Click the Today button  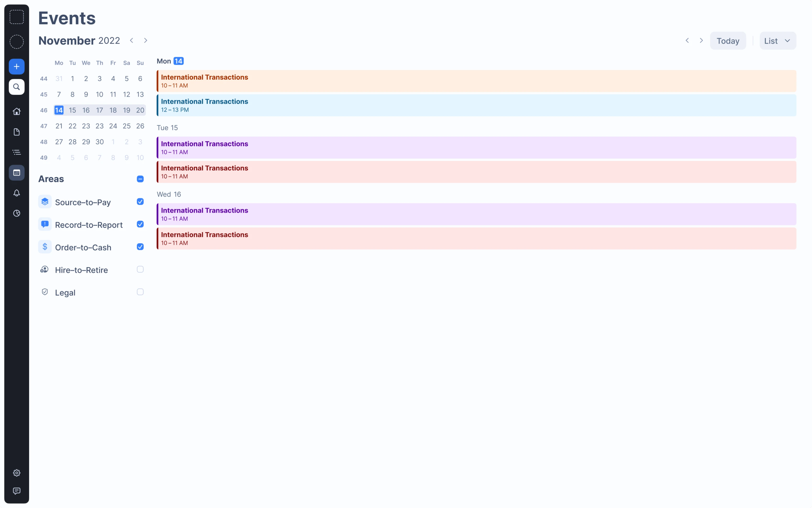tap(728, 40)
